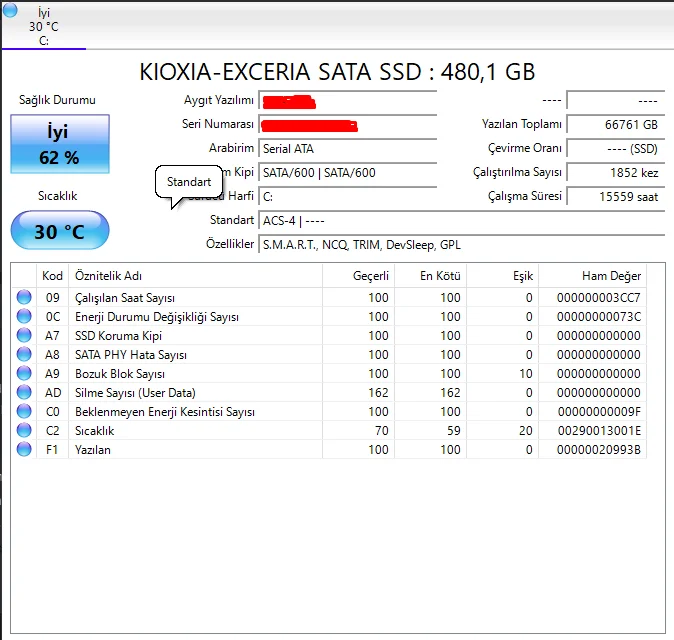Screen dimensions: 674x640
Task: Click the status orb for row A9
Action: 24,373
